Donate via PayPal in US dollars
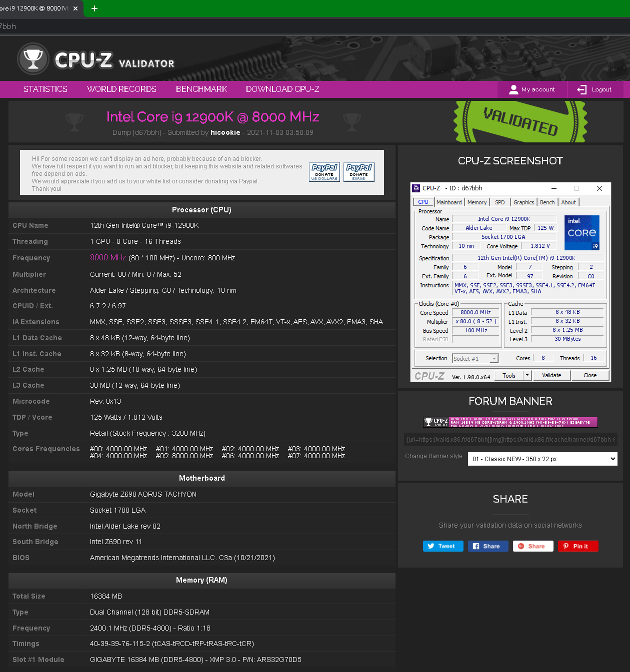Viewport: 630px width, 672px height. pos(324,172)
